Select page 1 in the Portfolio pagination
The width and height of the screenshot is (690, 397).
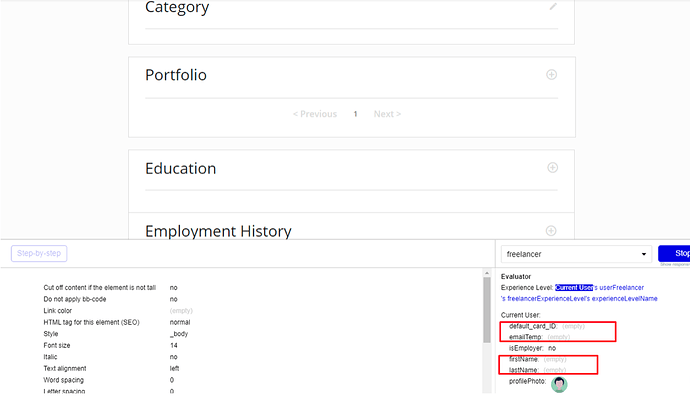coord(355,114)
